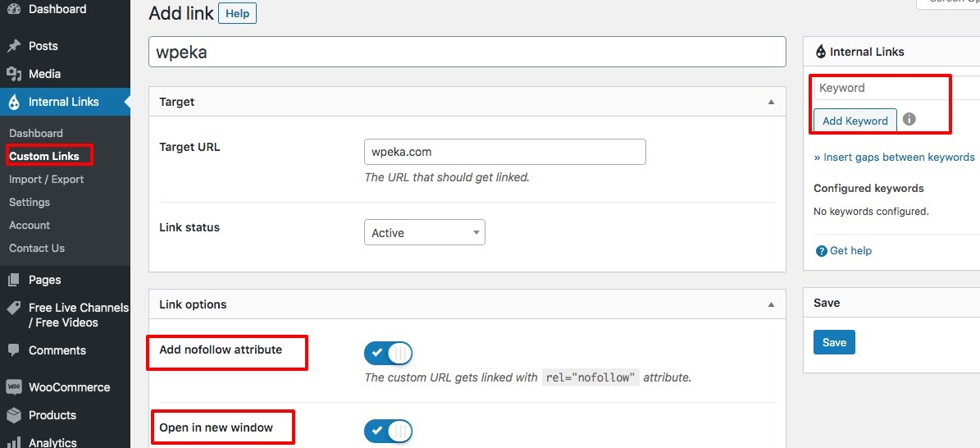Click the Help button next to Add link
The height and width of the screenshot is (448, 980).
point(238,14)
